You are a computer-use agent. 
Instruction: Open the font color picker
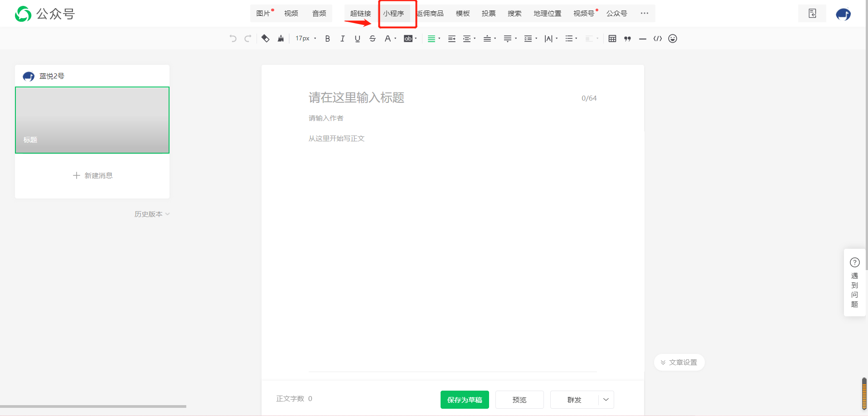pos(390,39)
